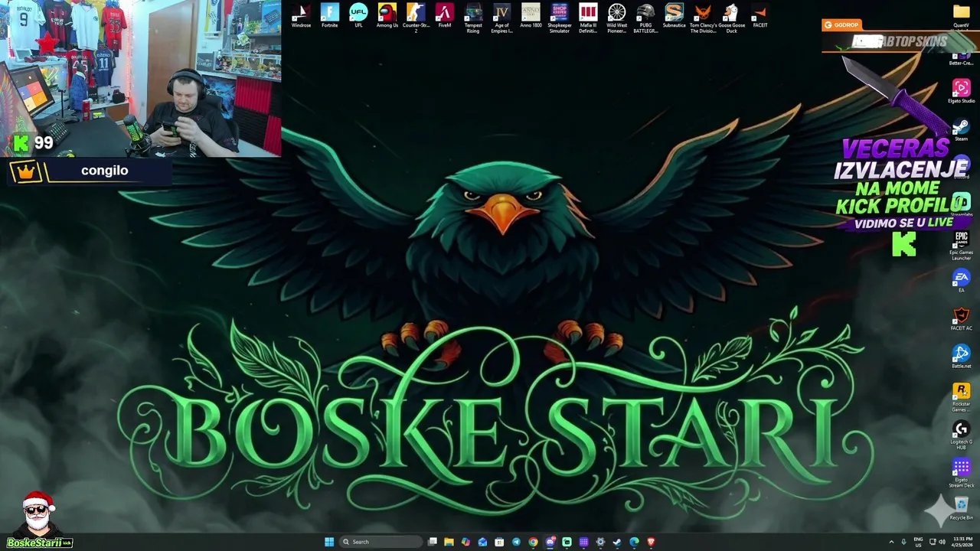The width and height of the screenshot is (980, 551).
Task: Open the Windows Start menu
Action: pos(329,542)
